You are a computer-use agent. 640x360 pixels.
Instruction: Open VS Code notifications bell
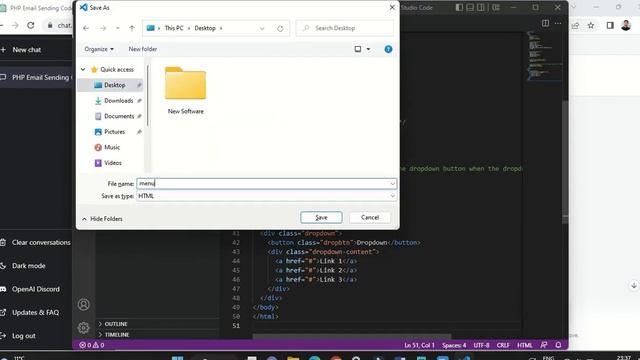(x=558, y=345)
